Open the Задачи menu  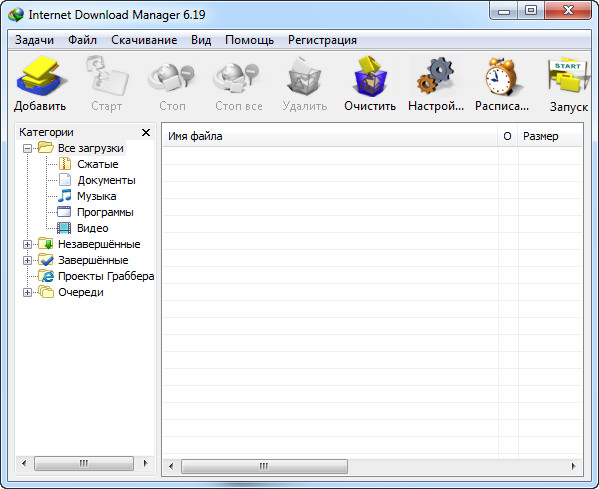(x=34, y=40)
